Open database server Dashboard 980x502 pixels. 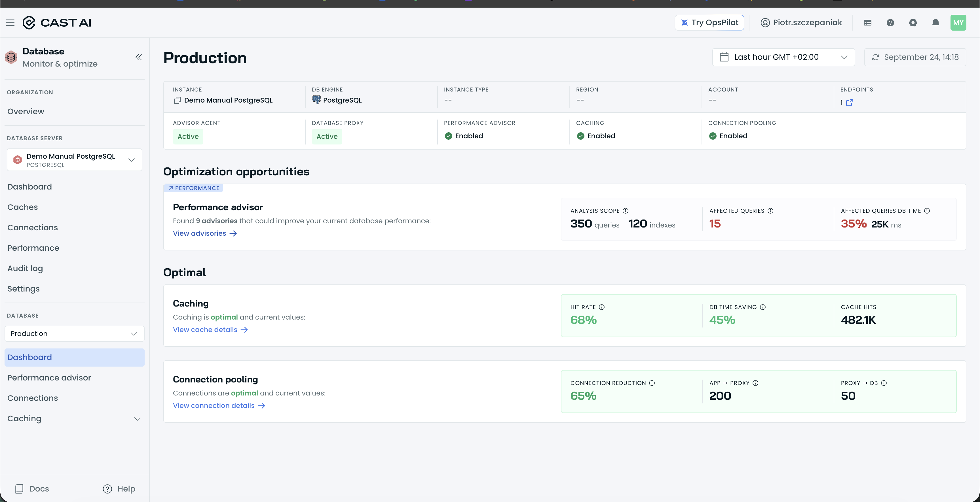click(30, 187)
